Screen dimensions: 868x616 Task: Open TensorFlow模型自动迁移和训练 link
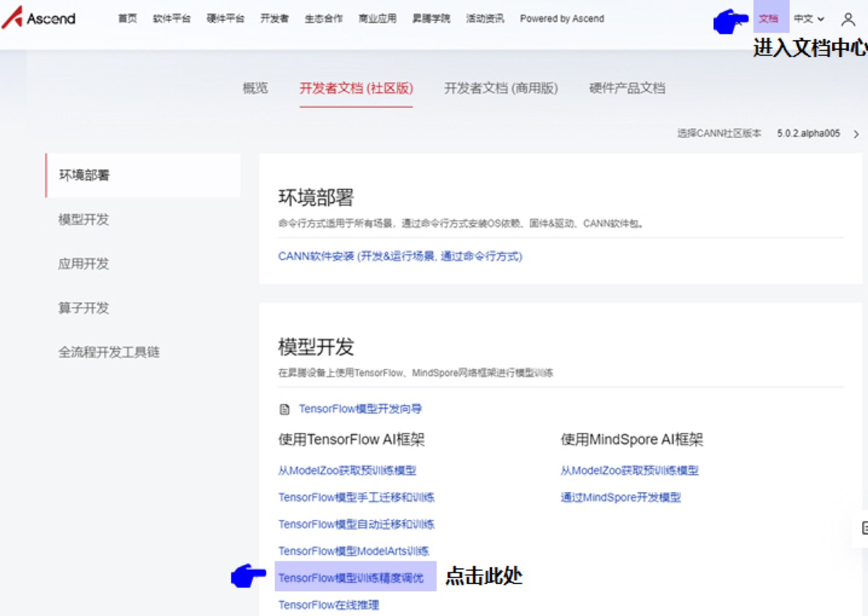click(356, 524)
